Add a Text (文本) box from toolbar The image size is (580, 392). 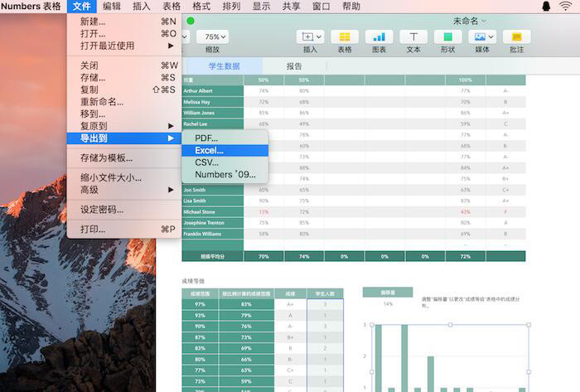tap(413, 36)
